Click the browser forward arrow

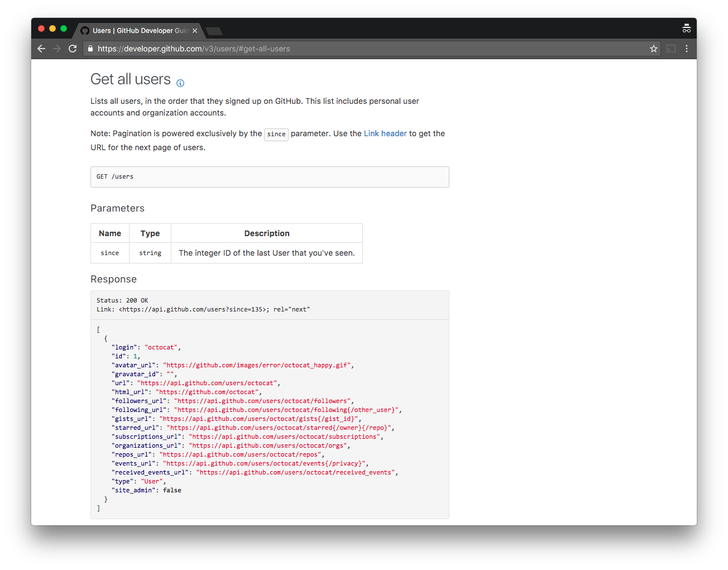57,49
